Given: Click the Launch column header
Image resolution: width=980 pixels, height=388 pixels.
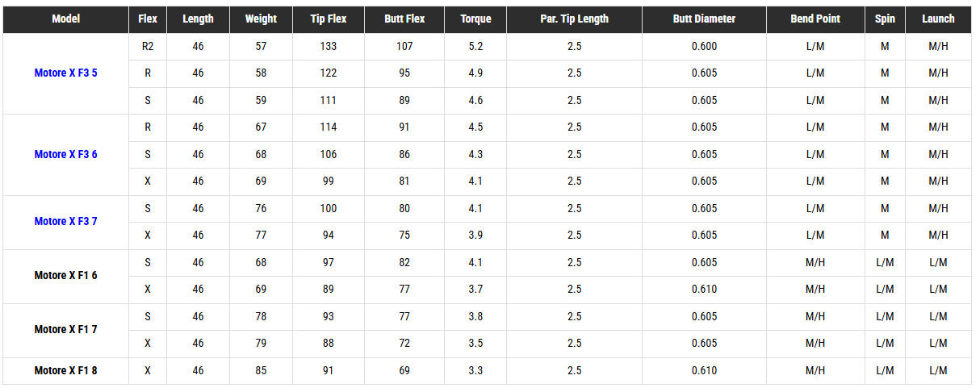Looking at the screenshot, I should pos(938,19).
